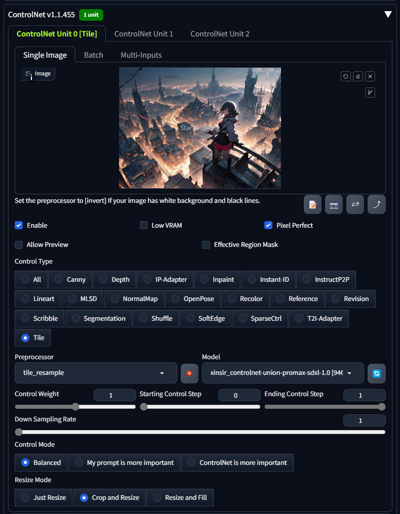Image resolution: width=400 pixels, height=514 pixels.
Task: Switch to the Multi-Inputs tab
Action: (141, 55)
